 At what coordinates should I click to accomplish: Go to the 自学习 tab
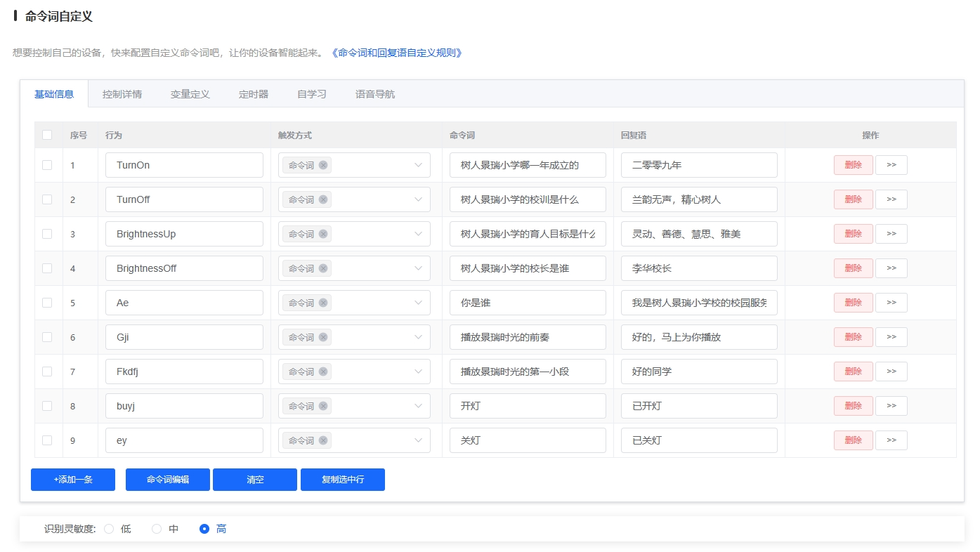point(312,94)
